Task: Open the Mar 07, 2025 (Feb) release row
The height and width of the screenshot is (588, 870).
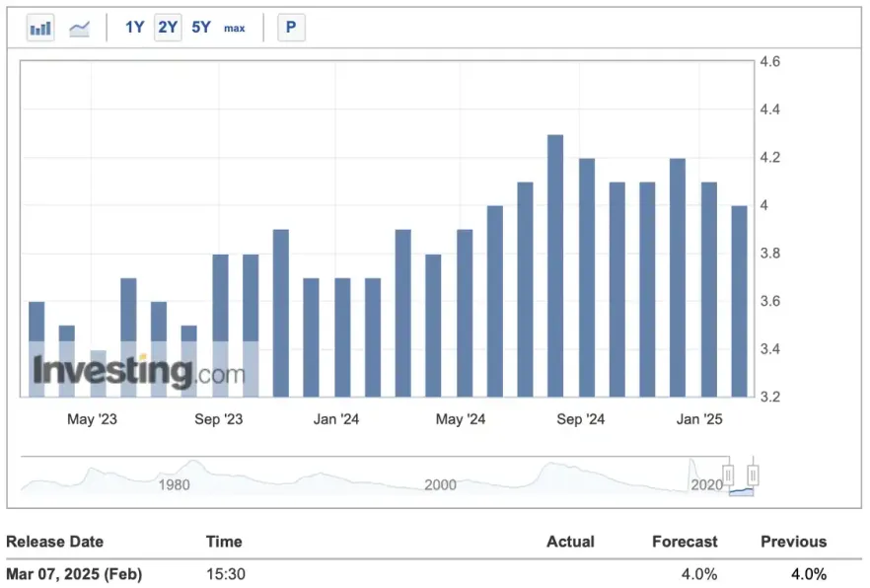Action: pyautogui.click(x=74, y=574)
